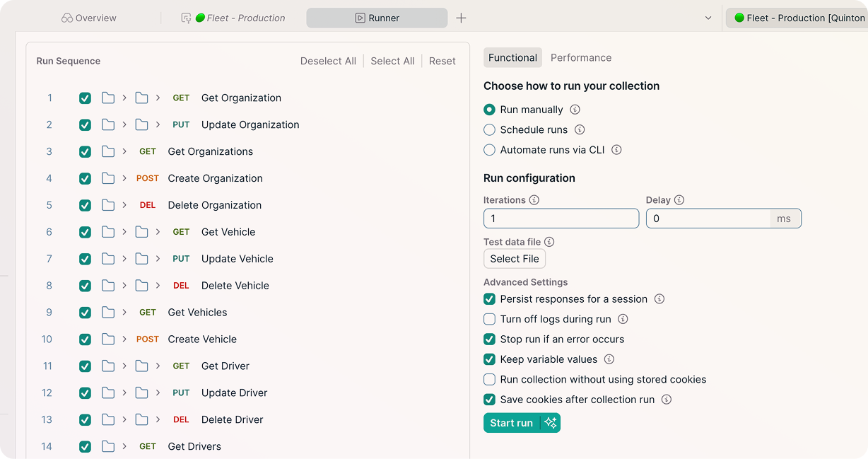
Task: Uncheck the Delete Vehicle request
Action: (85, 285)
